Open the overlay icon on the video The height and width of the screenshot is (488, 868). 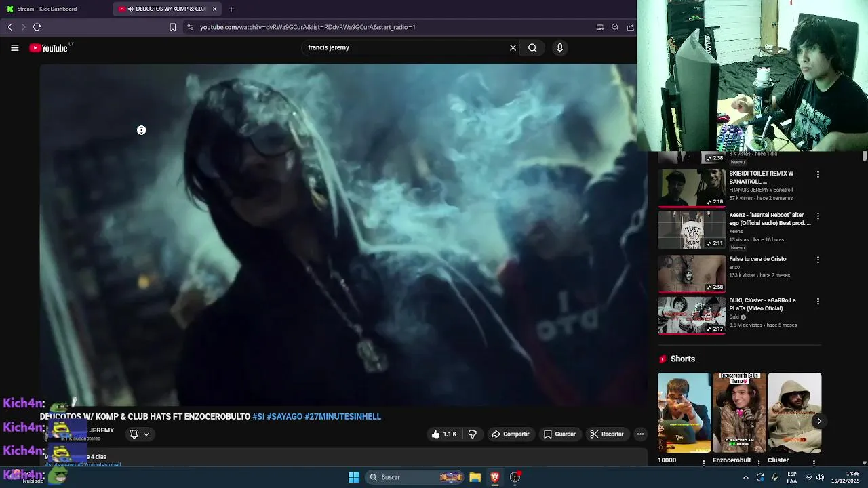click(x=141, y=130)
